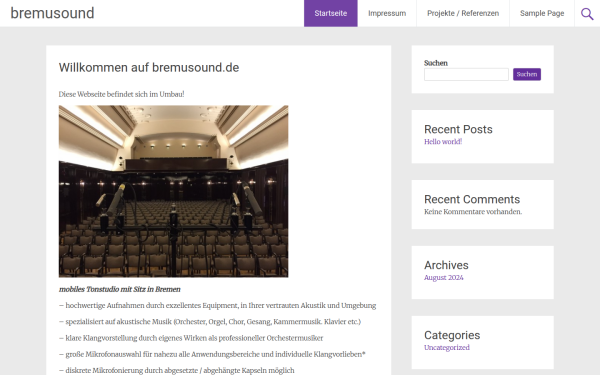Open the Uncategorized category
The width and height of the screenshot is (600, 375).
pyautogui.click(x=447, y=347)
